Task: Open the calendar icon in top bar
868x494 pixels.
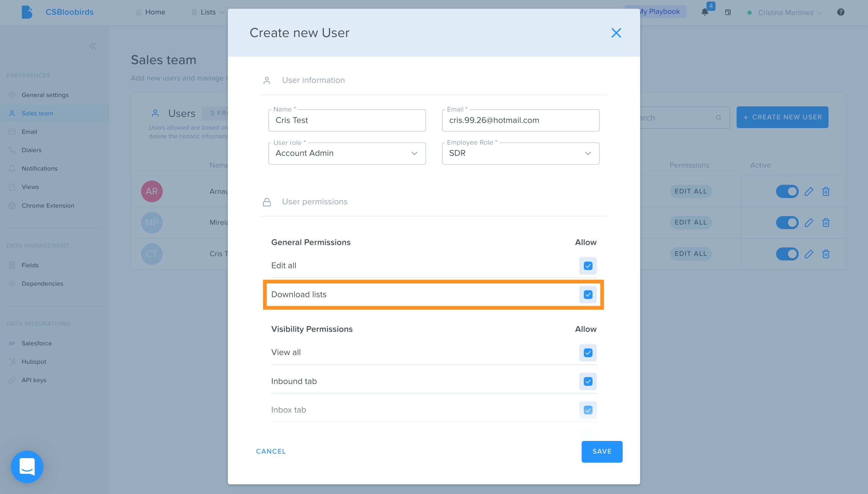Action: (x=728, y=12)
